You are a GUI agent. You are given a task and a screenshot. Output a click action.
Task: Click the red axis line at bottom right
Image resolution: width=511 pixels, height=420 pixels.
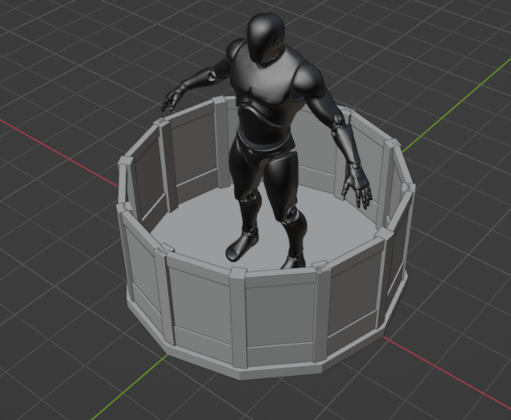[451, 378]
